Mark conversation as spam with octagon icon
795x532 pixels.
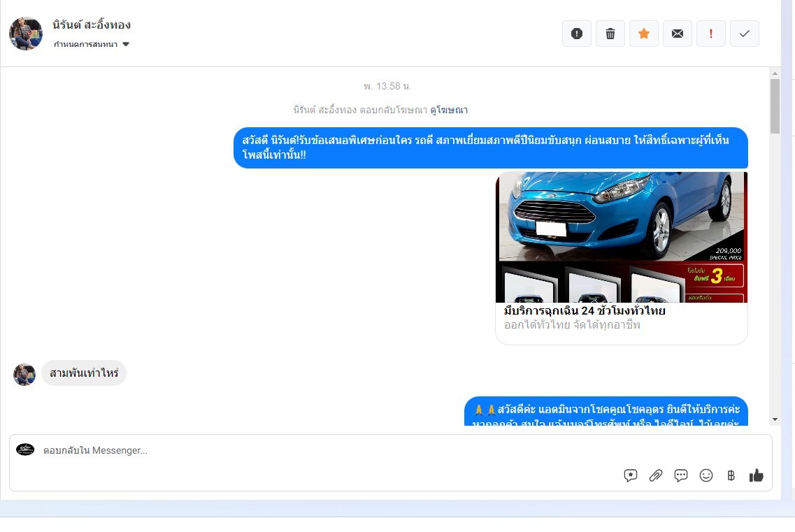[577, 34]
